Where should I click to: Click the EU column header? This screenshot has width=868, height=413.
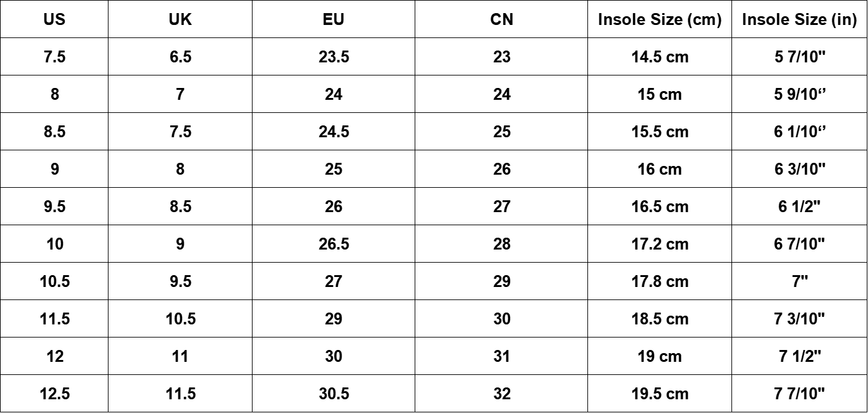334,19
